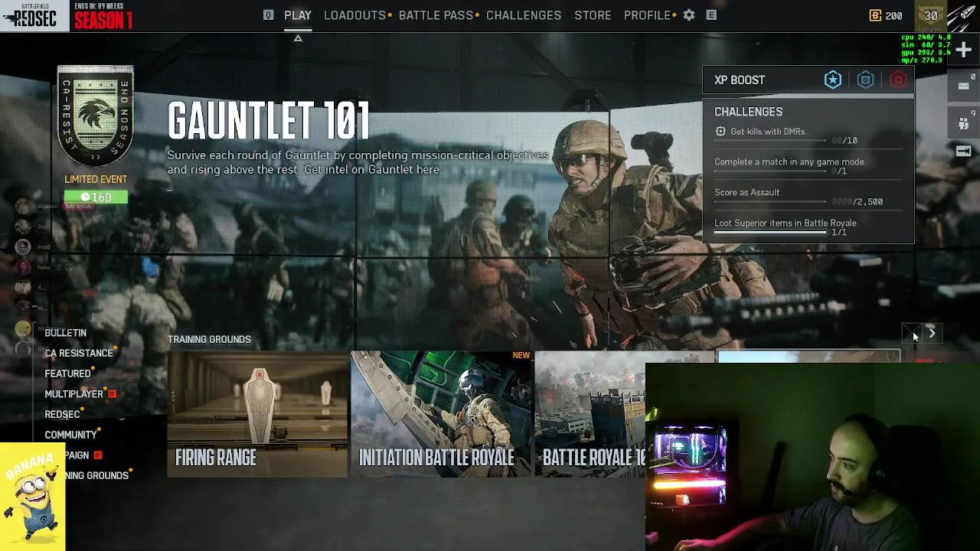Select the BATTLE ROYALE 101 card

click(x=590, y=414)
